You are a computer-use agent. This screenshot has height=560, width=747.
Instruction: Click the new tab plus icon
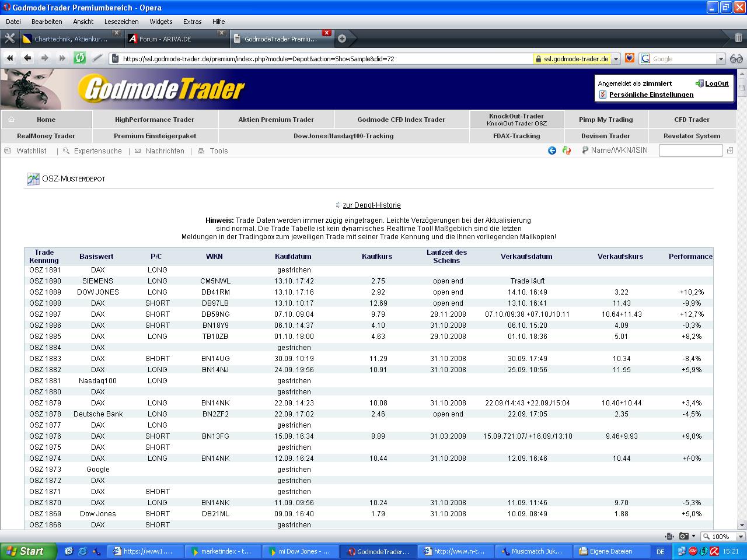coord(342,38)
